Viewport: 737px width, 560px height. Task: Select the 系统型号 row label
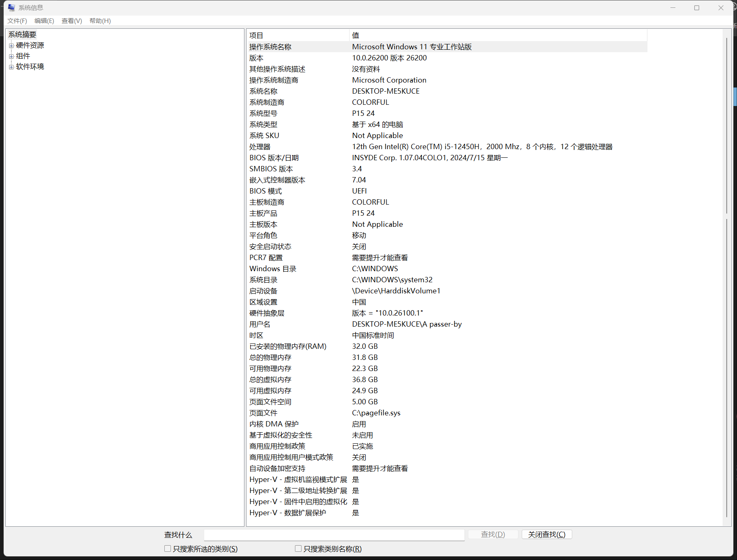click(x=263, y=113)
